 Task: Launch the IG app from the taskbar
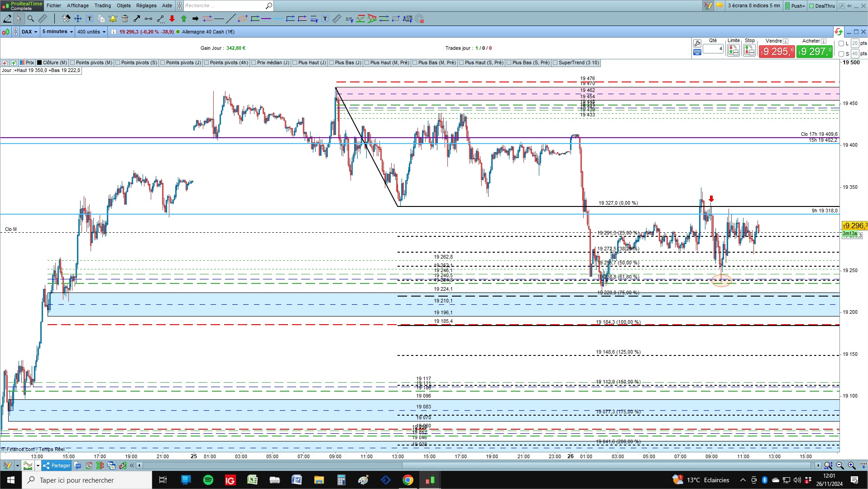230,480
